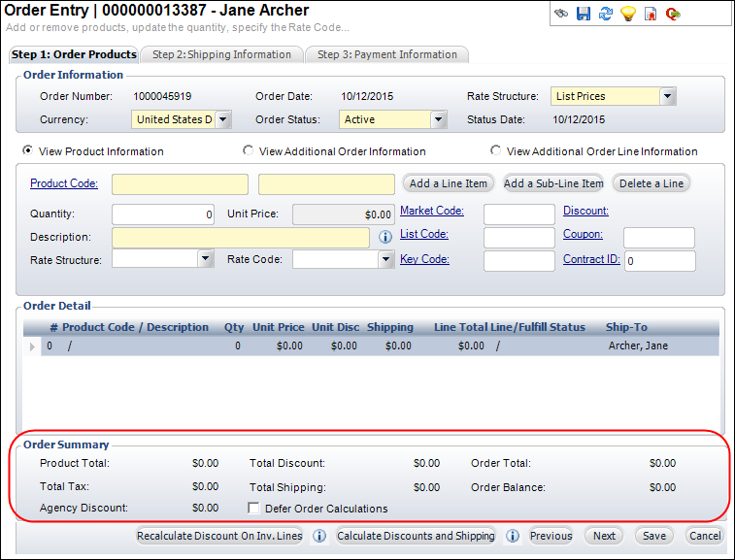Select View Product Information radio button
The image size is (735, 560).
pos(27,150)
